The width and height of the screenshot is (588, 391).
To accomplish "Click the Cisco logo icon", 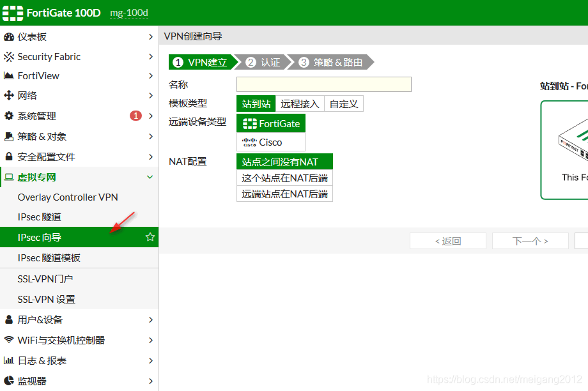I will coord(249,142).
